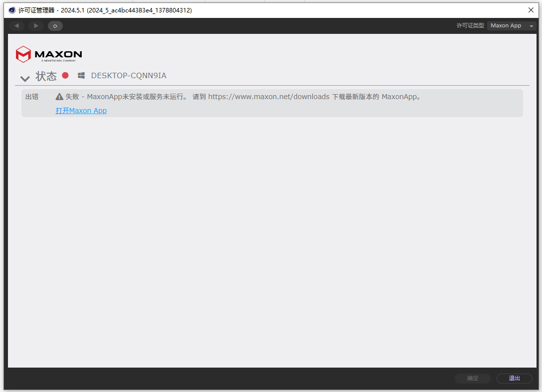The width and height of the screenshot is (542, 392).
Task: Select the DESKTOP-CQNN9IA computer name
Action: pos(129,76)
